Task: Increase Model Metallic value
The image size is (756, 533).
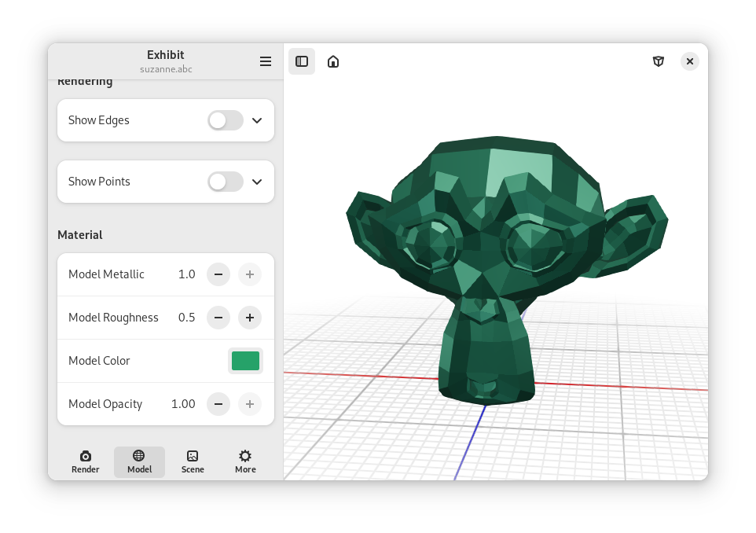Action: coord(250,274)
